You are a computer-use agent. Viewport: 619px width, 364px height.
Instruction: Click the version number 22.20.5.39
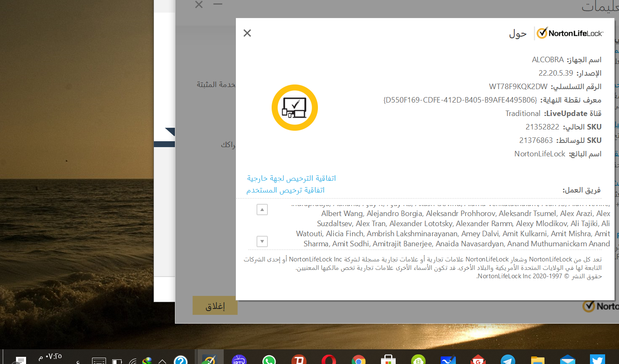[x=556, y=73]
